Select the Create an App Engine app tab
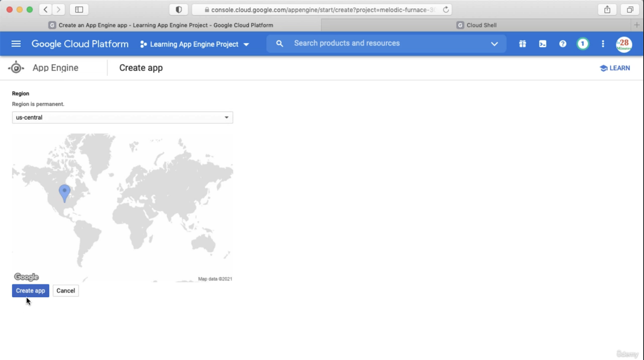644x360 pixels. click(161, 25)
